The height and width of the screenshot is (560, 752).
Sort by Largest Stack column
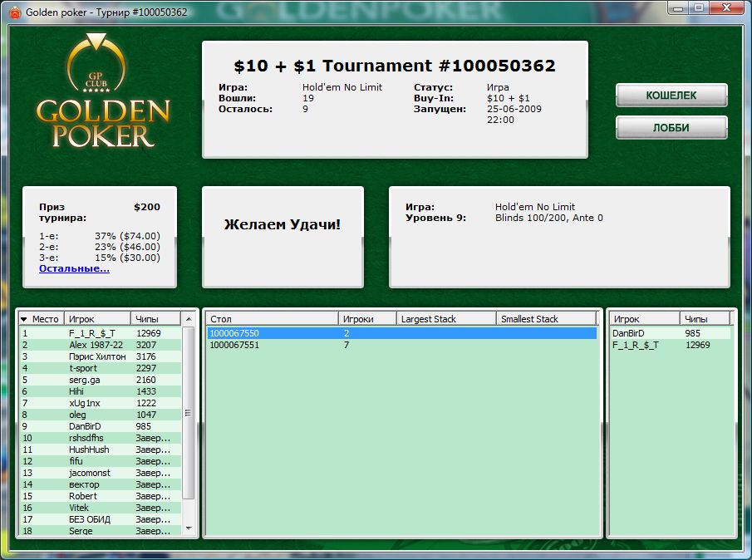tap(446, 319)
